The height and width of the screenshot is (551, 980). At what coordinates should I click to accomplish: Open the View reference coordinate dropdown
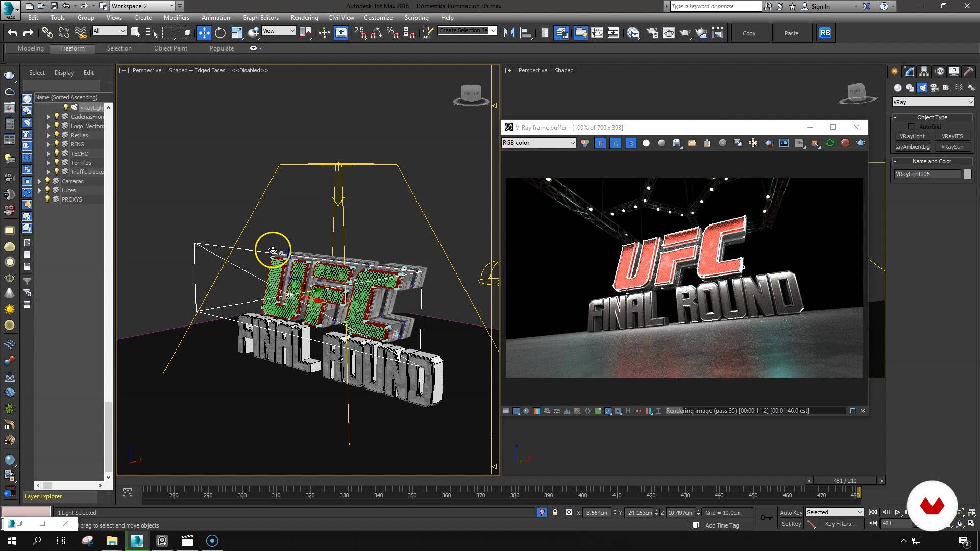(279, 31)
